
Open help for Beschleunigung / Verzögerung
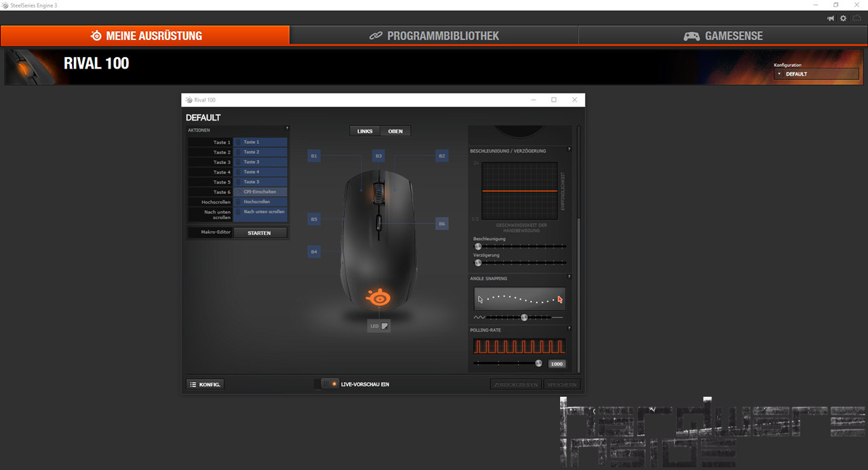coord(569,149)
